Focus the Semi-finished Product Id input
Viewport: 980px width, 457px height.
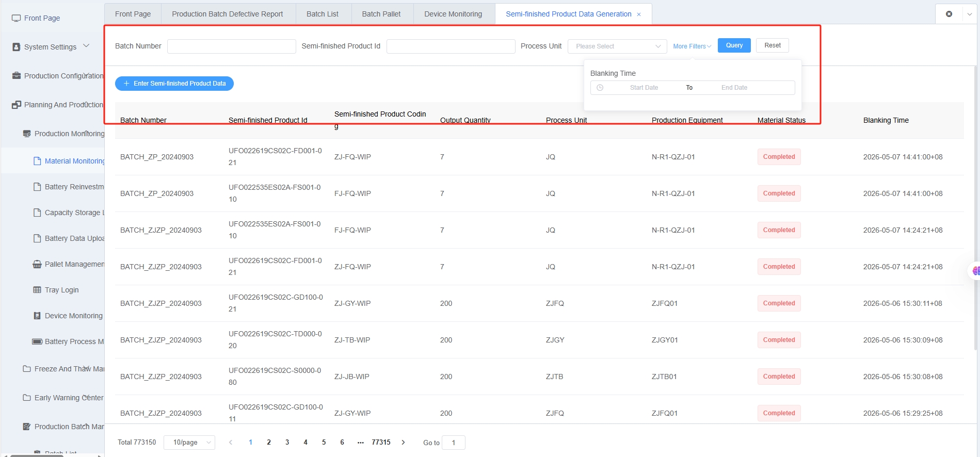pos(451,46)
